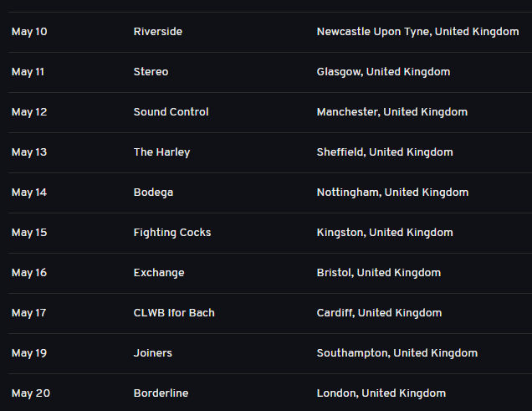Open the Borderline venue entry
This screenshot has width=532, height=411.
(x=161, y=393)
